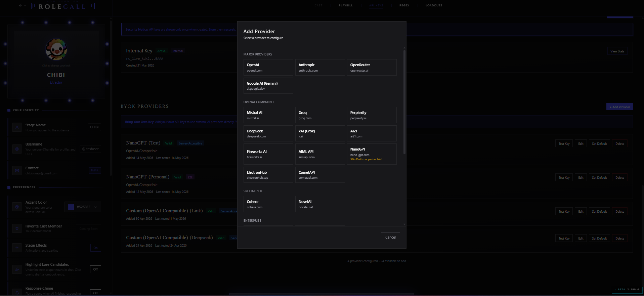Image resolution: width=644 pixels, height=296 pixels.
Task: Edit the NanoGPT (Personal) provider
Action: [x=581, y=178]
